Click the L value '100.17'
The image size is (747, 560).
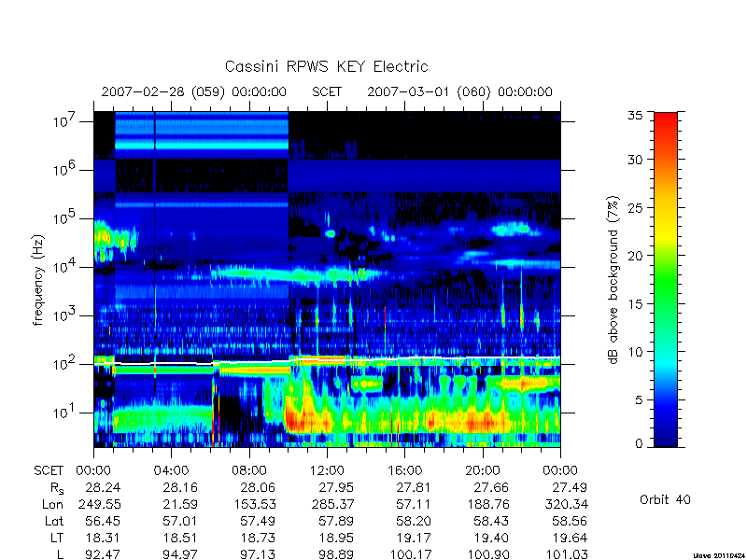(x=411, y=554)
